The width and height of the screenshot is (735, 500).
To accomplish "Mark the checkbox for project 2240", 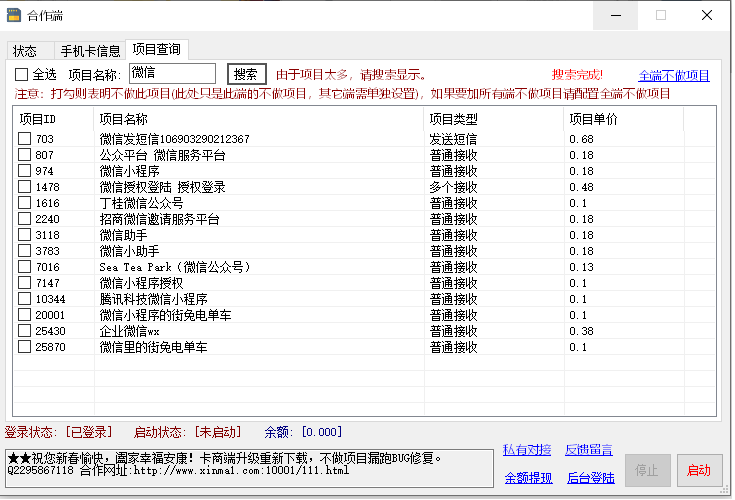I will pos(24,219).
